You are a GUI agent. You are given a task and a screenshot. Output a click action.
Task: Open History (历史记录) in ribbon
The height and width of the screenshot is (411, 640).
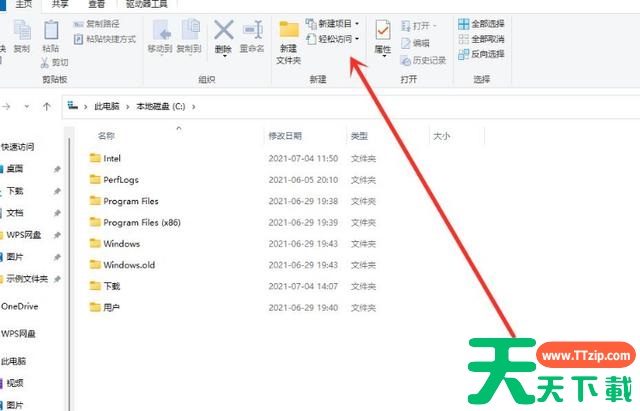[423, 61]
